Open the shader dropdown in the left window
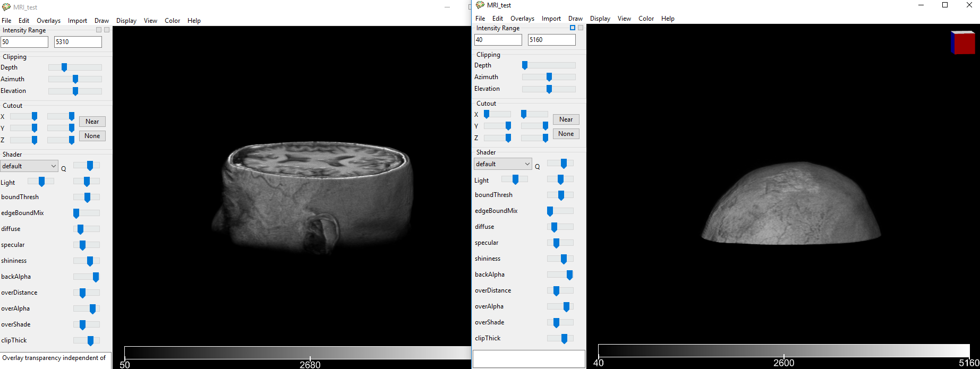 (x=29, y=166)
